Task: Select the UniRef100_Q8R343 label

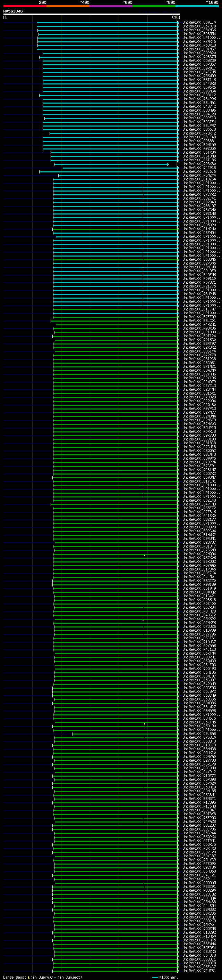Action: [x=199, y=202]
